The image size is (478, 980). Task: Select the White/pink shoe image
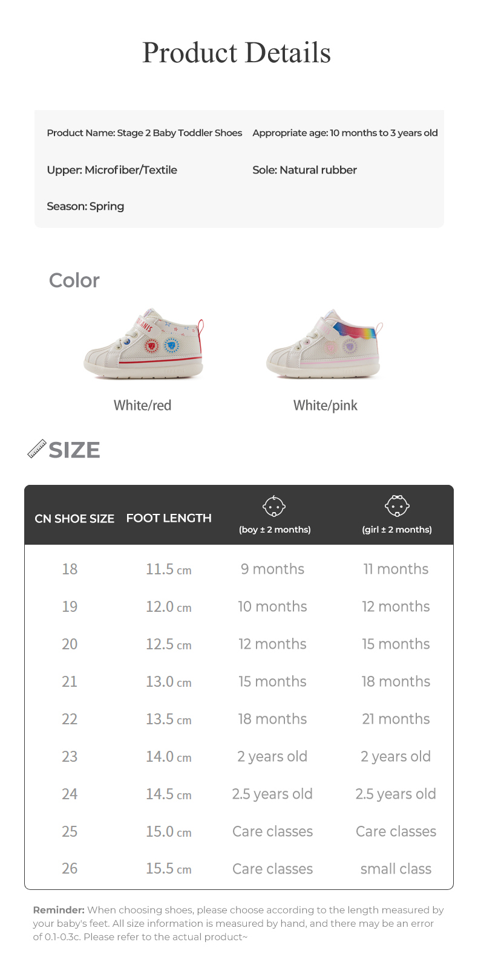coord(325,345)
